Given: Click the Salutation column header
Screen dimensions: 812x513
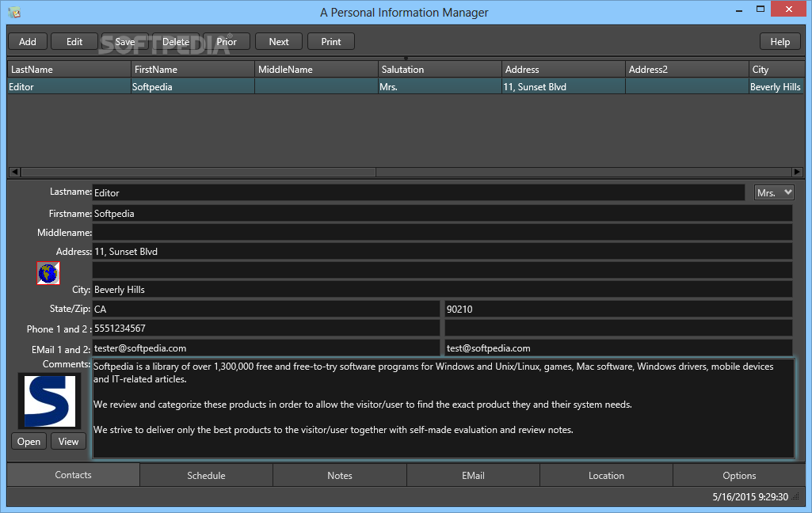Looking at the screenshot, I should coord(440,70).
